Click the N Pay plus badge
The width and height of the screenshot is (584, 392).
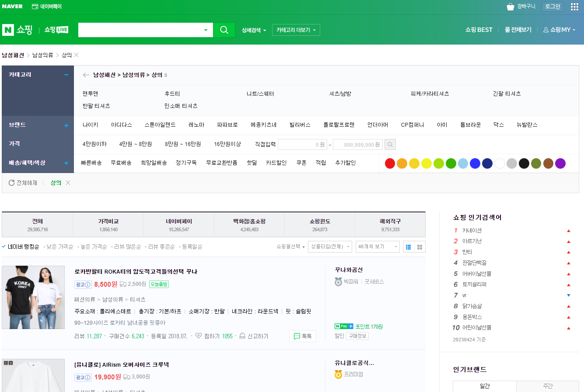tap(344, 326)
